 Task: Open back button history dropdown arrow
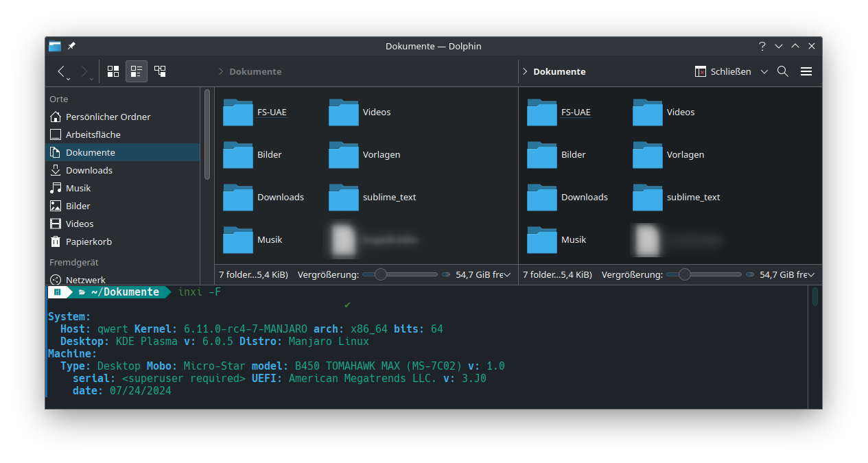point(68,79)
